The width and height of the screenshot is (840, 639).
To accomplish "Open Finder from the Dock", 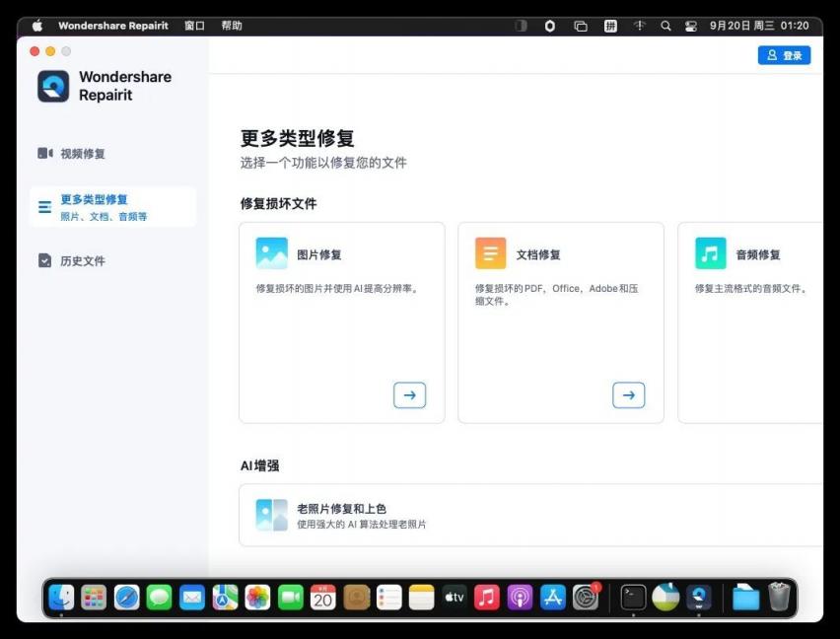I will pyautogui.click(x=61, y=597).
